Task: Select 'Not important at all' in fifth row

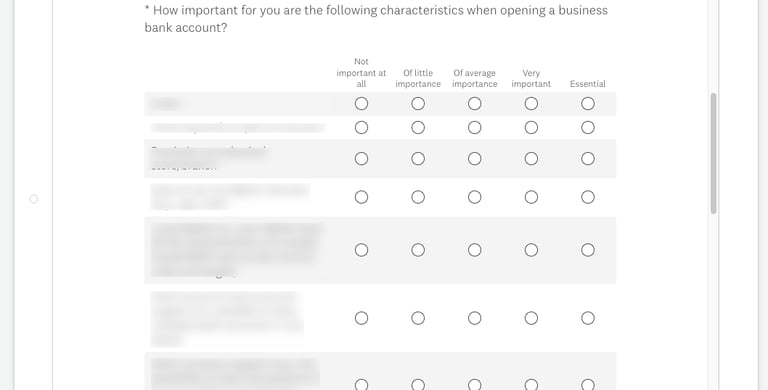Action: coord(361,250)
